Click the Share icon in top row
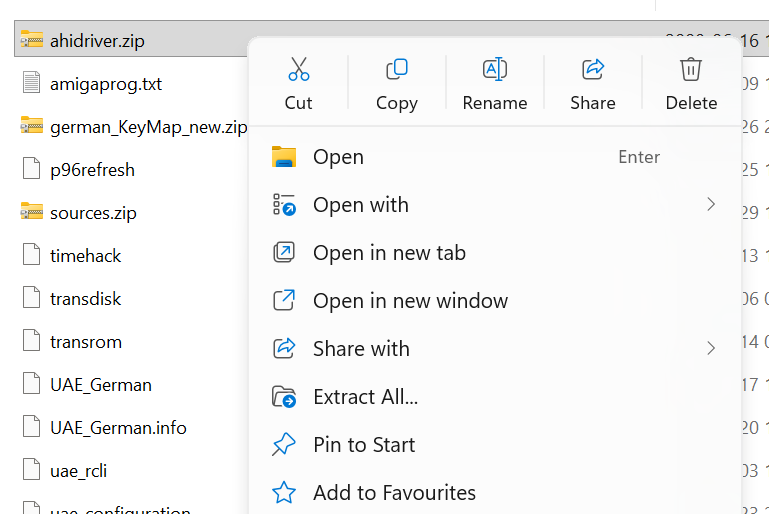769x514 pixels. (x=593, y=70)
